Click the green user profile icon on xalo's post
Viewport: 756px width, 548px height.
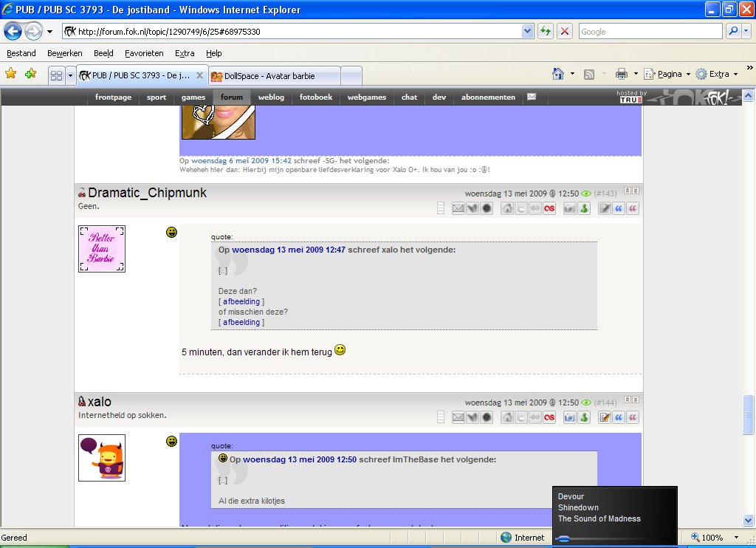click(584, 417)
